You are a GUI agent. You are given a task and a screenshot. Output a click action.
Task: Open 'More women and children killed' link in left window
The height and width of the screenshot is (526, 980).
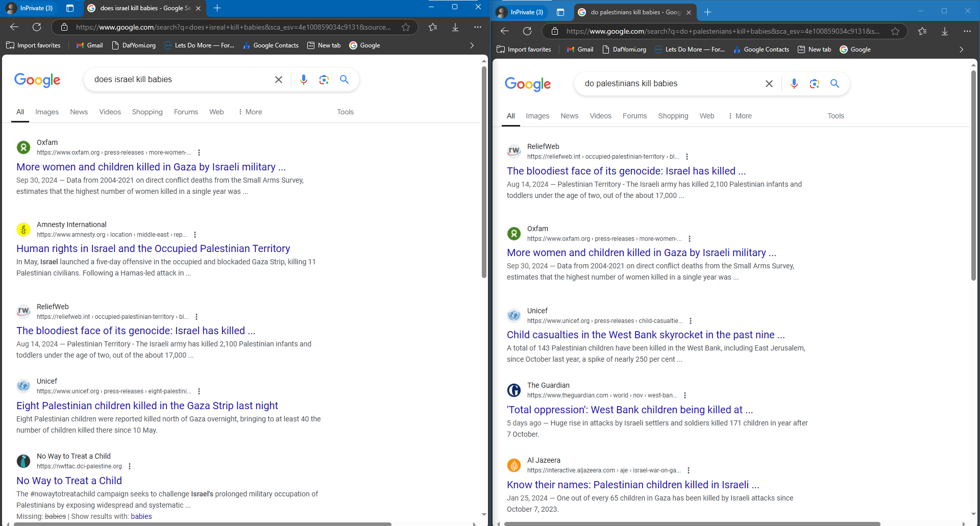(x=151, y=167)
